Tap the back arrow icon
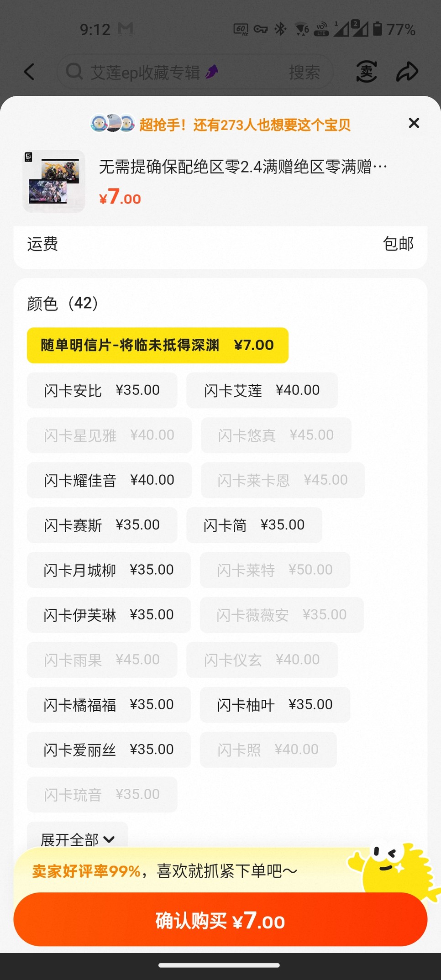The width and height of the screenshot is (441, 980). coord(30,72)
